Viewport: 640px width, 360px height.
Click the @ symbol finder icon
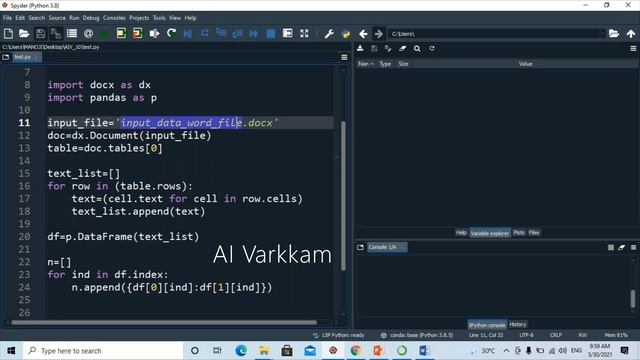pyautogui.click(x=88, y=33)
